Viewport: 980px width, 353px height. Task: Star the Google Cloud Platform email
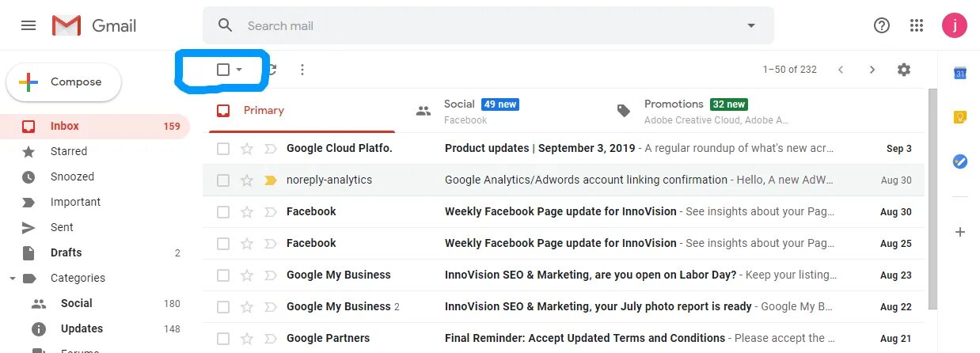tap(247, 149)
